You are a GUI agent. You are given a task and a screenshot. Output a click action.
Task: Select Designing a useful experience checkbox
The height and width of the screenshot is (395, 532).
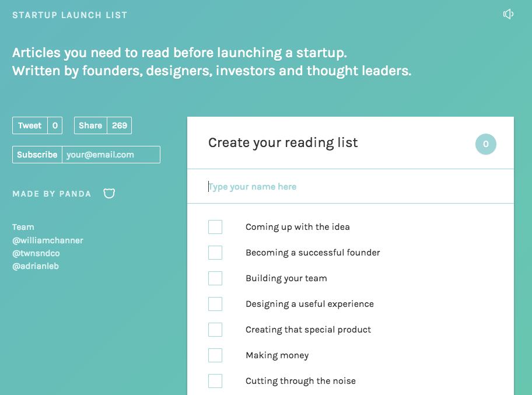(215, 304)
